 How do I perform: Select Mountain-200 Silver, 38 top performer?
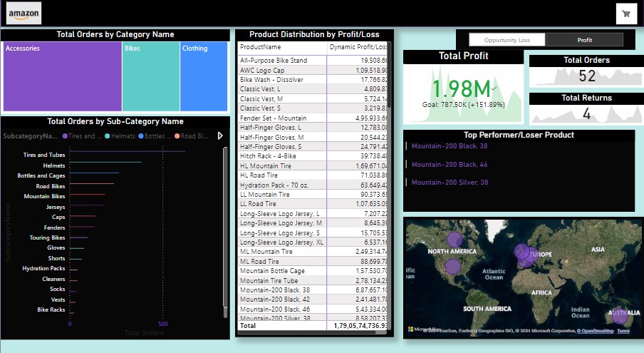[450, 183]
